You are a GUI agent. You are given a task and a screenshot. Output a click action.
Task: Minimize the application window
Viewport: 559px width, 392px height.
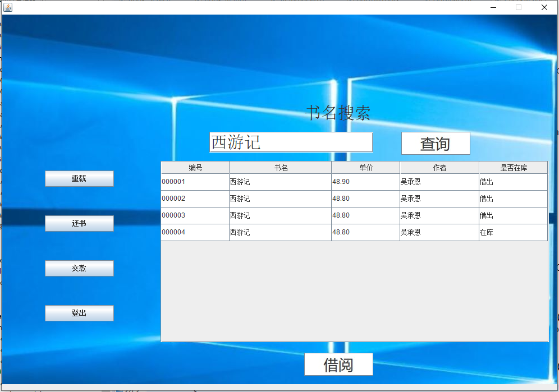point(493,7)
